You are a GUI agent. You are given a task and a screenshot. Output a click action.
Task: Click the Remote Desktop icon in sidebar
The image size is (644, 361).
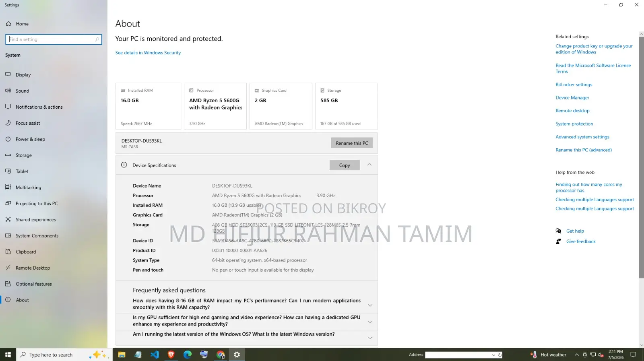click(8, 268)
